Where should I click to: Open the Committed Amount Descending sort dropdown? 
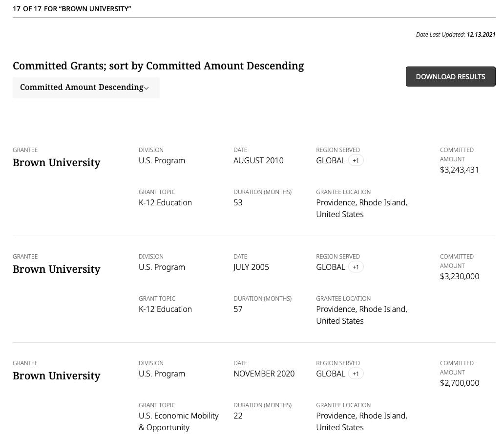pyautogui.click(x=86, y=88)
